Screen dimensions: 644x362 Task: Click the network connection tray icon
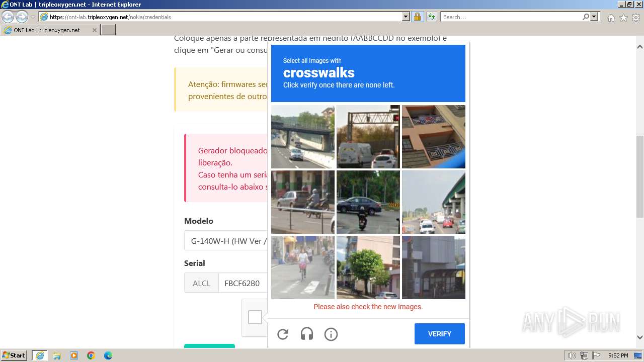pyautogui.click(x=584, y=355)
